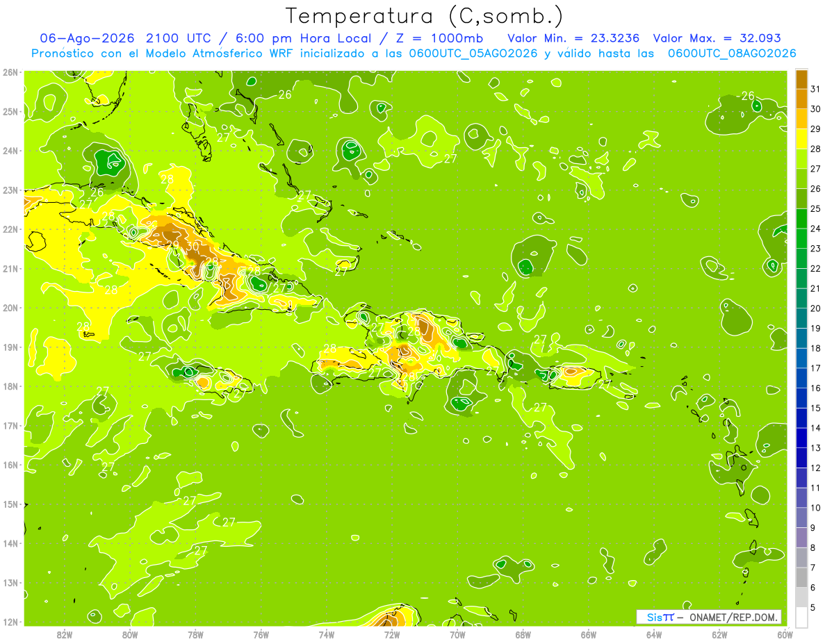
Task: Click the title "Temperatura (C,somb.)"
Action: pos(425,17)
